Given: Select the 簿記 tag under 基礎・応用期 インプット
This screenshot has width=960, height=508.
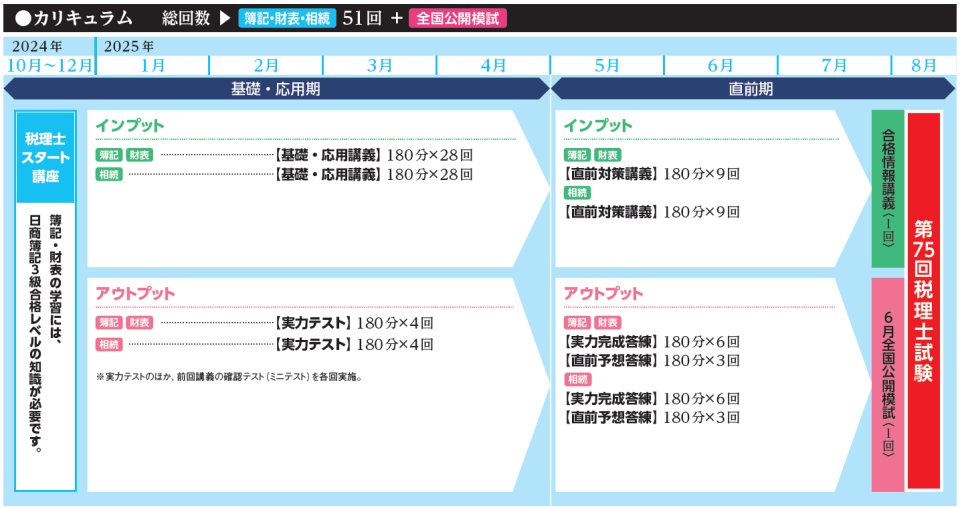Looking at the screenshot, I should tap(108, 155).
